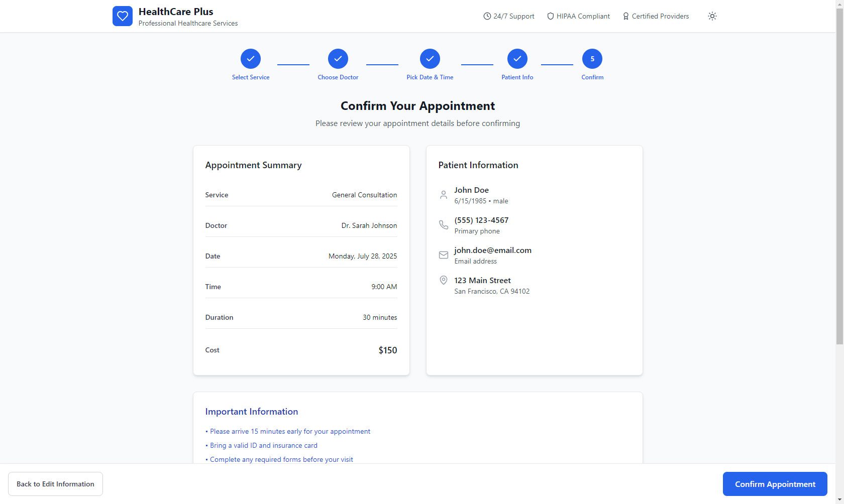Click the Certified Providers award icon

click(x=626, y=16)
